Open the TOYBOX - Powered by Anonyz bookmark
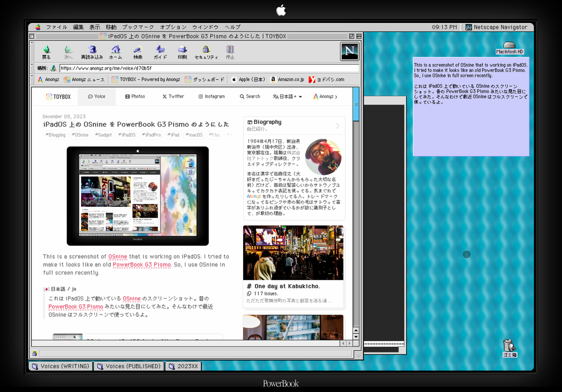 click(x=146, y=79)
